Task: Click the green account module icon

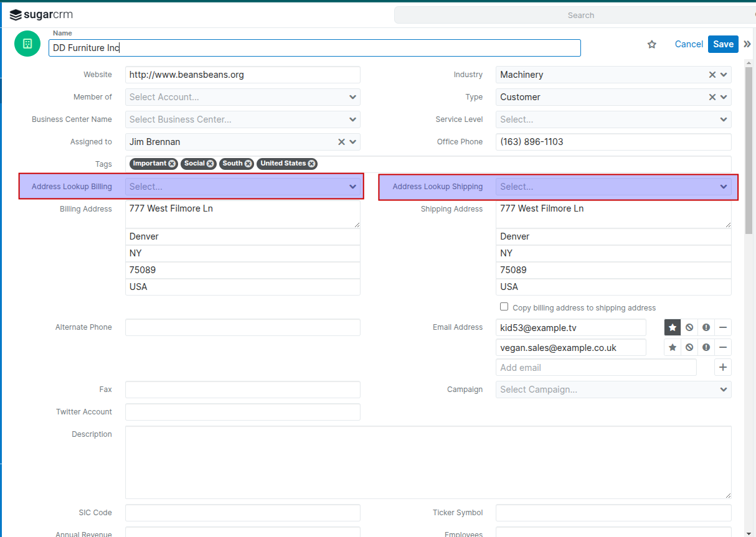Action: click(x=27, y=44)
